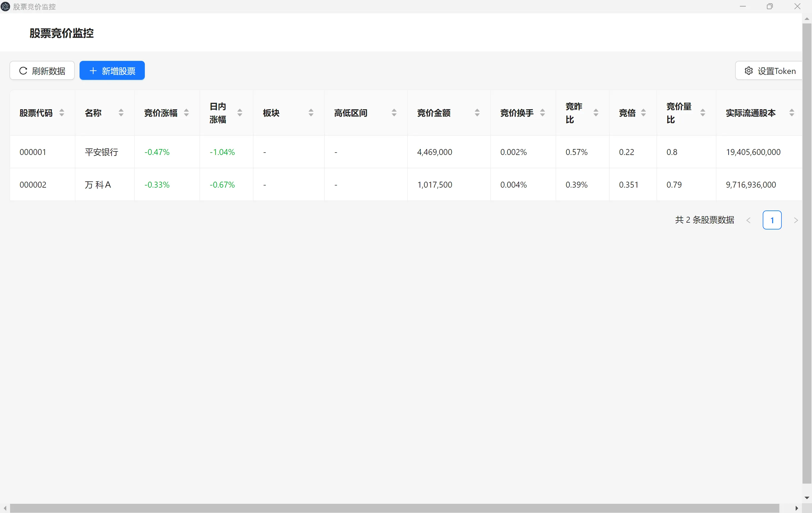Open the 设置Token settings button
This screenshot has width=812, height=513.
(769, 70)
